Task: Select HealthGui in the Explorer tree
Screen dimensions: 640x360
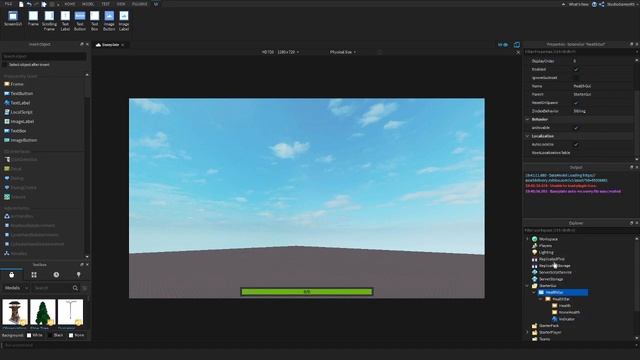Action: click(562, 292)
